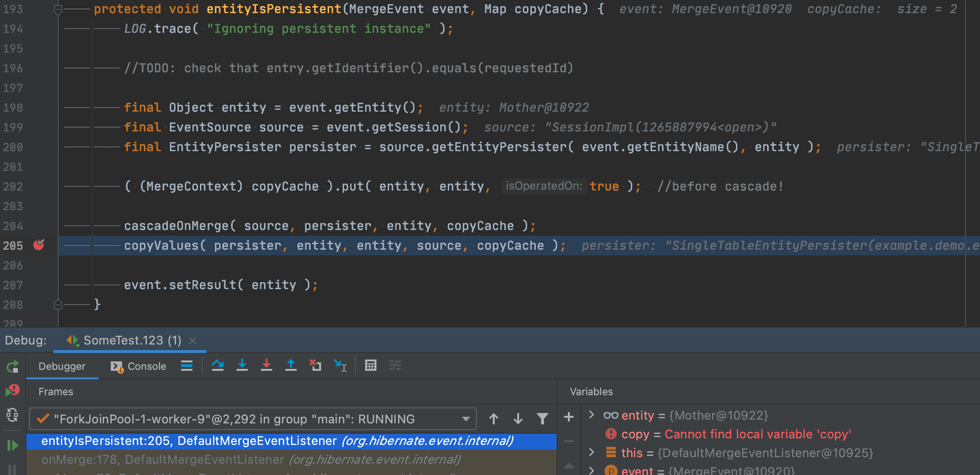Click the Resume Program green icon
The height and width of the screenshot is (475, 980).
pyautogui.click(x=13, y=445)
